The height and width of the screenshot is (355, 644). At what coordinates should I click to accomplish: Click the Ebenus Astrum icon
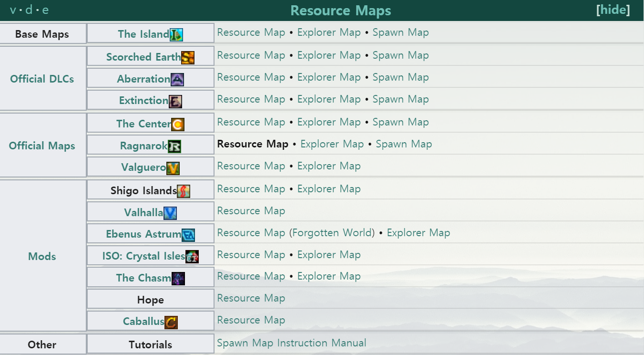[188, 235]
